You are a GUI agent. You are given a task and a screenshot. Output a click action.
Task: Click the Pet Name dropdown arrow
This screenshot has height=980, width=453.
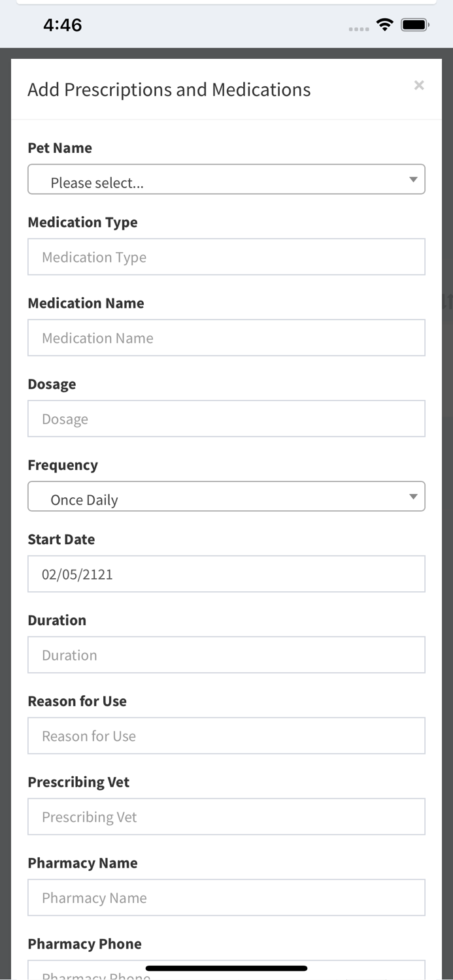coord(413,180)
